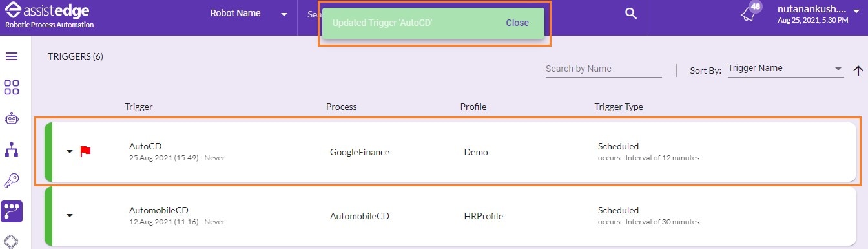Open the notifications bell with 48 badge
The width and height of the screenshot is (868, 249).
(750, 14)
